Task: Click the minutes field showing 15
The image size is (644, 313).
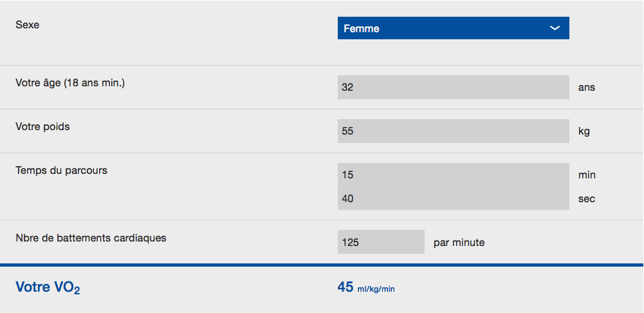Action: (454, 175)
